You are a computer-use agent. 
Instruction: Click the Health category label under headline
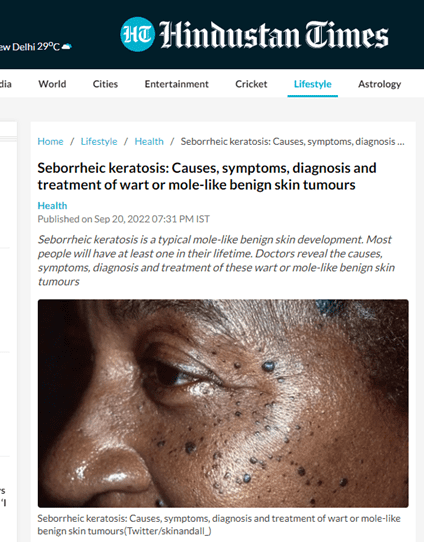coord(52,206)
